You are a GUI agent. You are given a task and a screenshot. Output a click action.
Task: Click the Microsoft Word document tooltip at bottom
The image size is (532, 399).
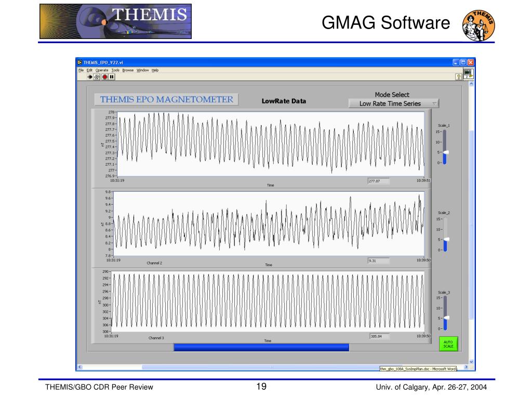click(x=418, y=369)
